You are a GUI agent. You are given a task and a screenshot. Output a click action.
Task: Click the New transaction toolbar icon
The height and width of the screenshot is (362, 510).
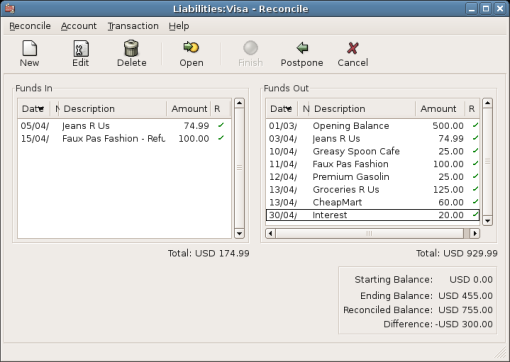[29, 48]
